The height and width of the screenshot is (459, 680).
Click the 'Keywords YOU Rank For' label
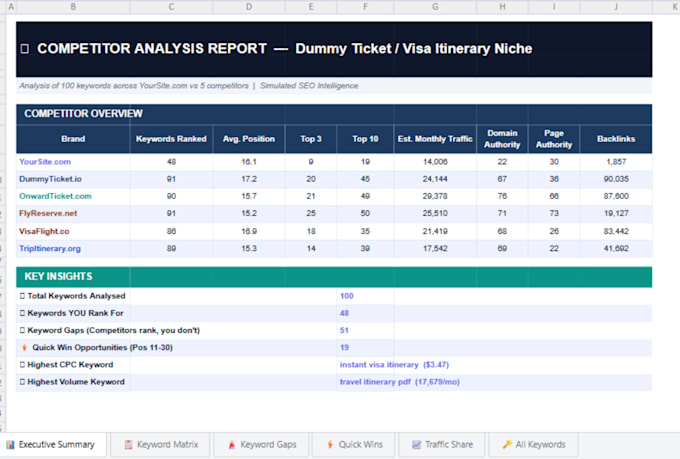pos(75,313)
